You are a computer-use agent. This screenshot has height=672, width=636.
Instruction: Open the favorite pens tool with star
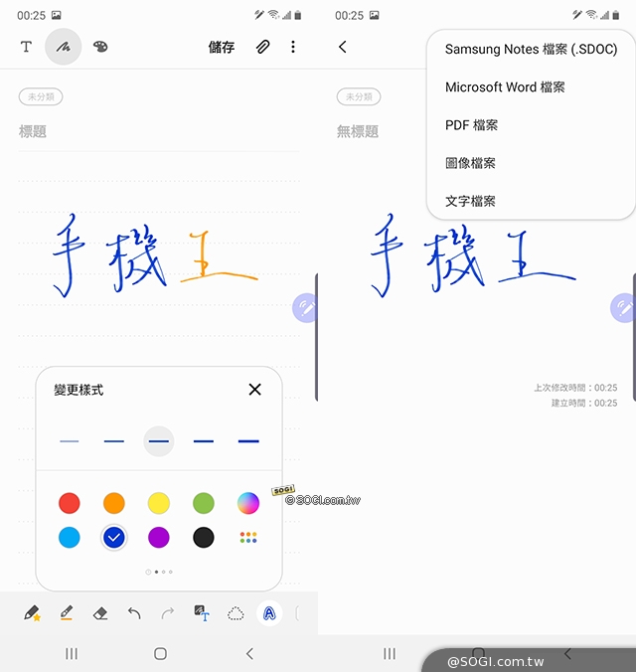click(x=32, y=613)
